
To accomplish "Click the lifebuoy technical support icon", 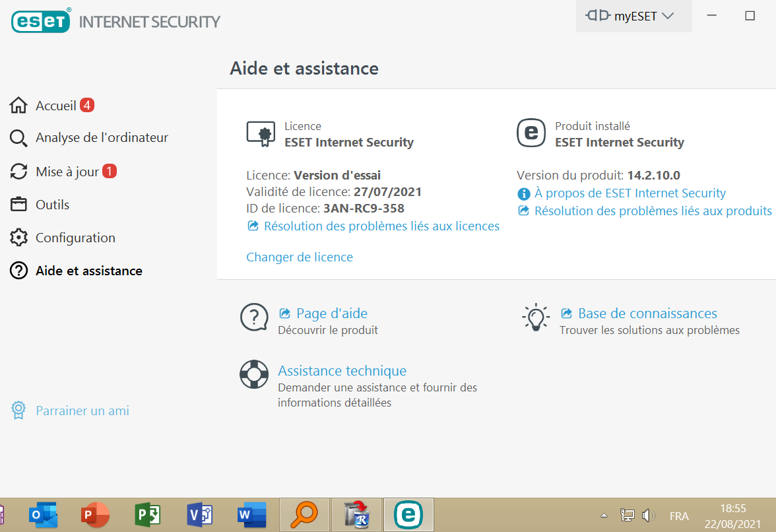I will point(255,374).
